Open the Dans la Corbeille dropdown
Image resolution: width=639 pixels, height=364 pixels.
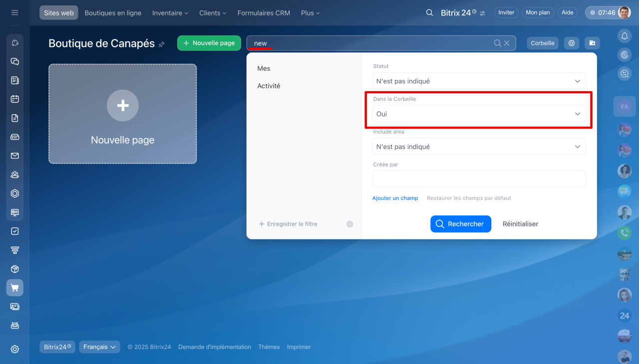(x=479, y=114)
